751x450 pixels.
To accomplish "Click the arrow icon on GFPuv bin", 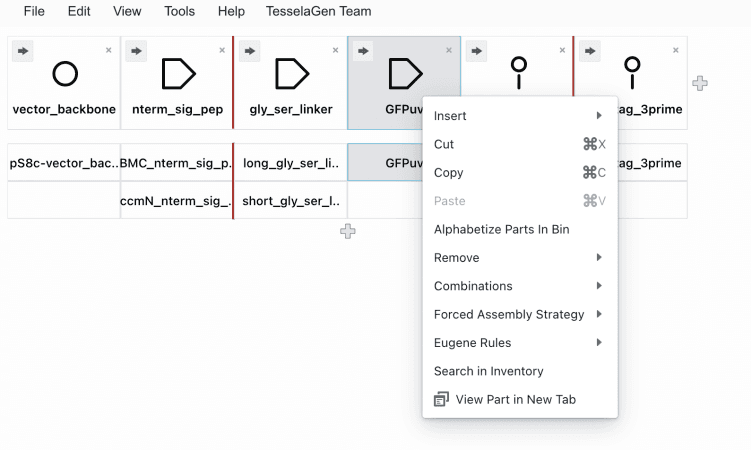I will coord(363,51).
